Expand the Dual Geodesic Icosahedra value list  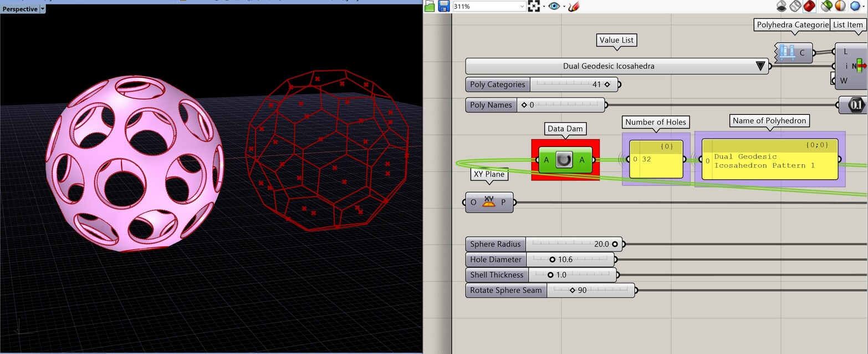(x=760, y=67)
